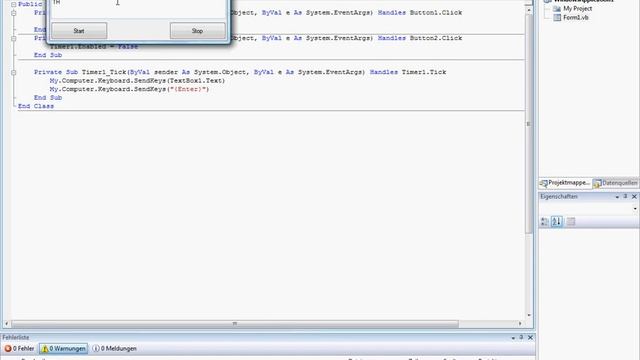Image resolution: width=640 pixels, height=360 pixels.
Task: Close the Fehlerliste panel
Action: coord(530,338)
